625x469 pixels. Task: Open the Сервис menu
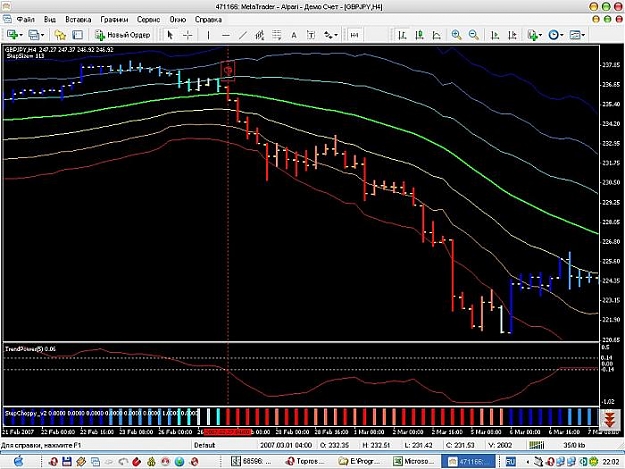tap(148, 19)
